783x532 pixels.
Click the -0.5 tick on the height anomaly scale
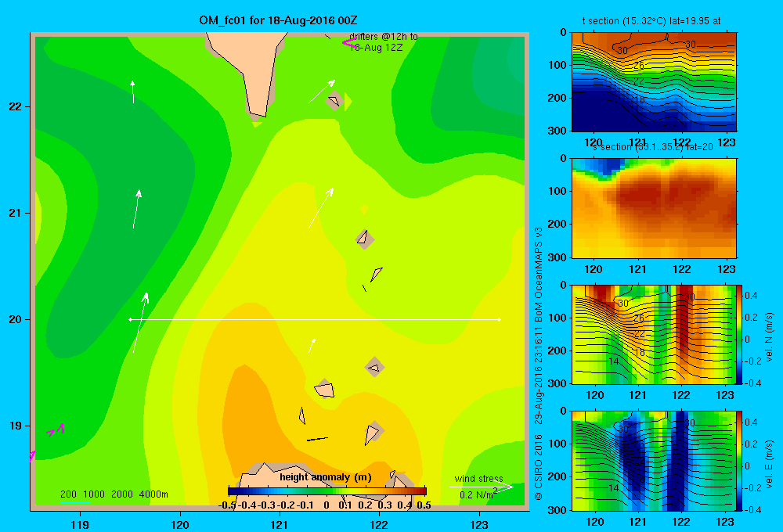(228, 505)
